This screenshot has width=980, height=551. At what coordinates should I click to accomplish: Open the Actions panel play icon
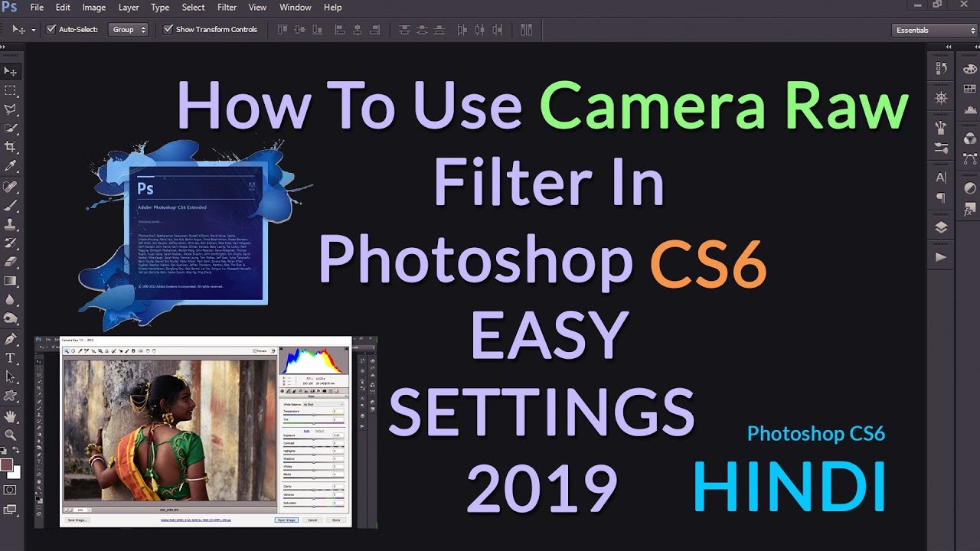(x=942, y=258)
